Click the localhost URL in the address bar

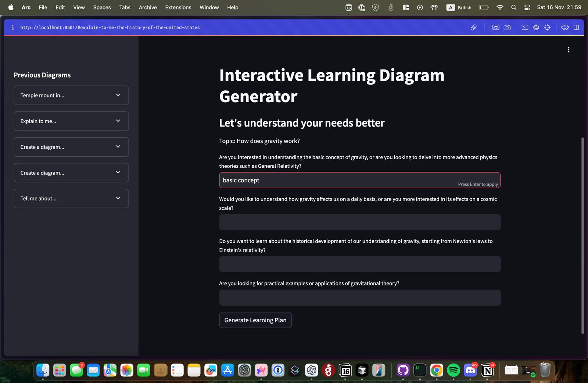(x=110, y=28)
